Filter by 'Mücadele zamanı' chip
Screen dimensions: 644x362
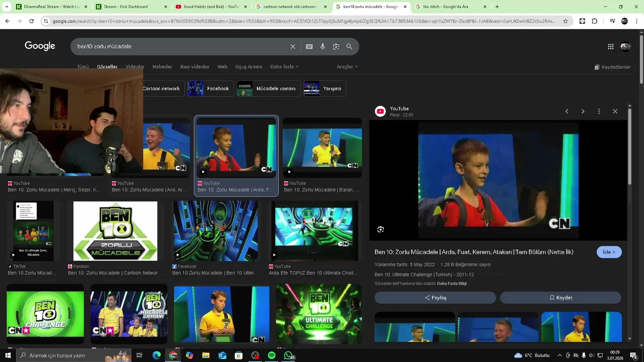[269, 88]
